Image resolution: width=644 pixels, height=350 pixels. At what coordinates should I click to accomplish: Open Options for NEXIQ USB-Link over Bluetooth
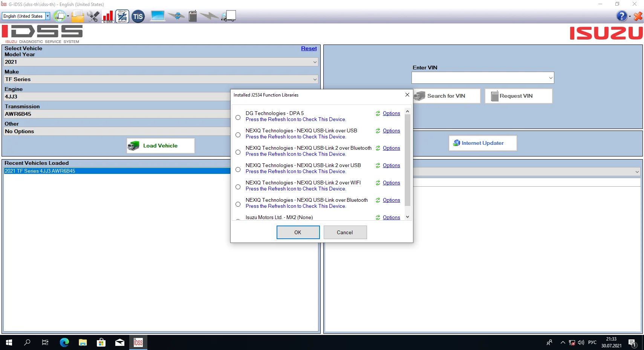[392, 200]
